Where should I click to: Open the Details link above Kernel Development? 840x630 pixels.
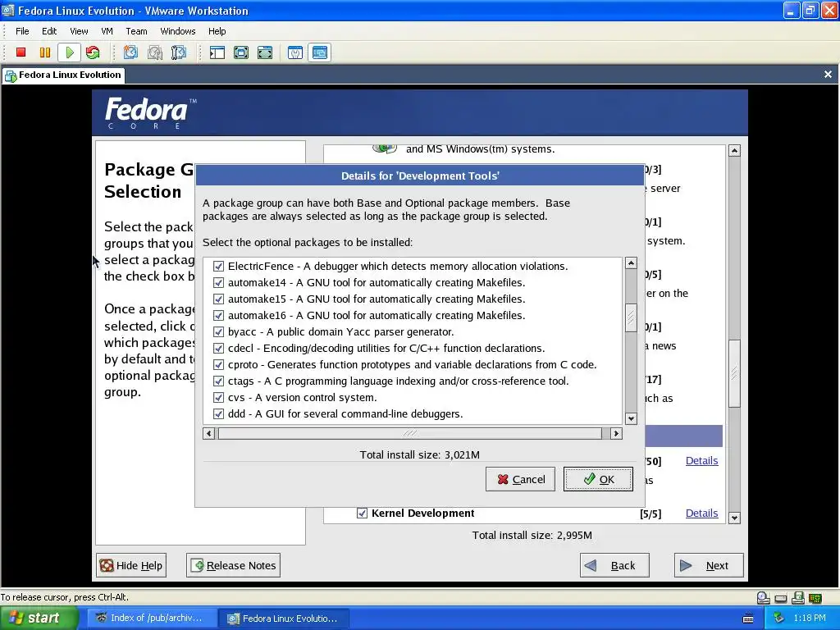click(702, 461)
